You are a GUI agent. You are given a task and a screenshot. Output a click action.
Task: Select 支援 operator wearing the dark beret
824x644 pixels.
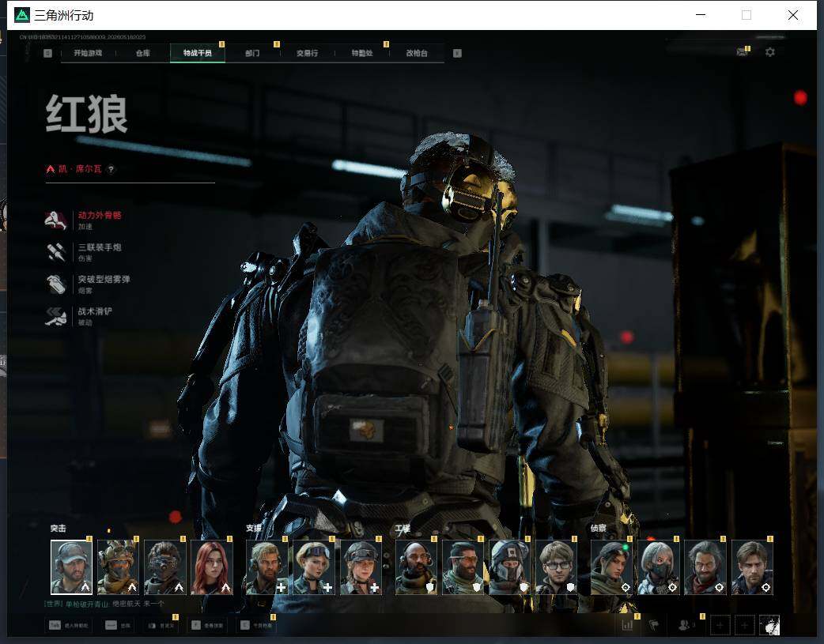[x=361, y=567]
